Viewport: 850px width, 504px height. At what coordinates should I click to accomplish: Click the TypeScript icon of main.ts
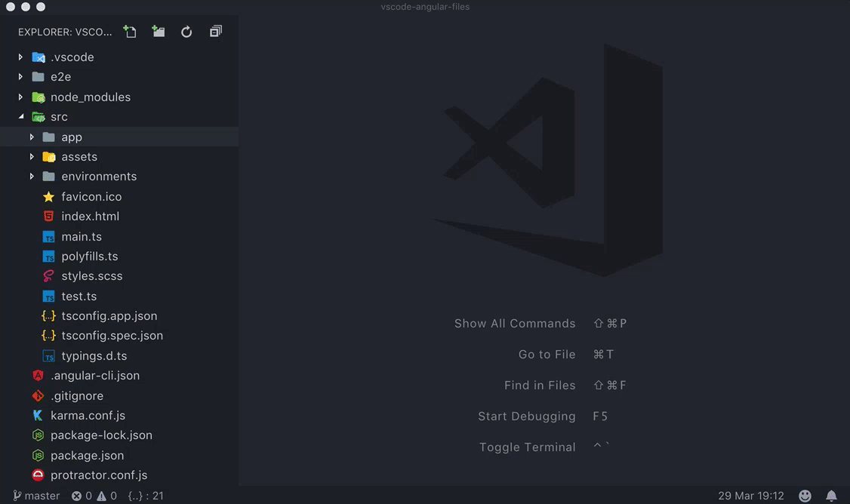coord(49,237)
